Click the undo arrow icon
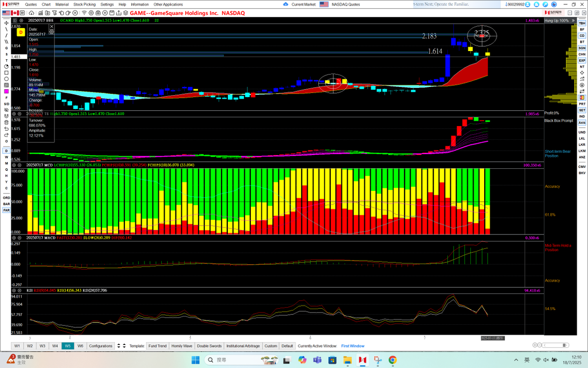The width and height of the screenshot is (588, 368). pos(6,128)
